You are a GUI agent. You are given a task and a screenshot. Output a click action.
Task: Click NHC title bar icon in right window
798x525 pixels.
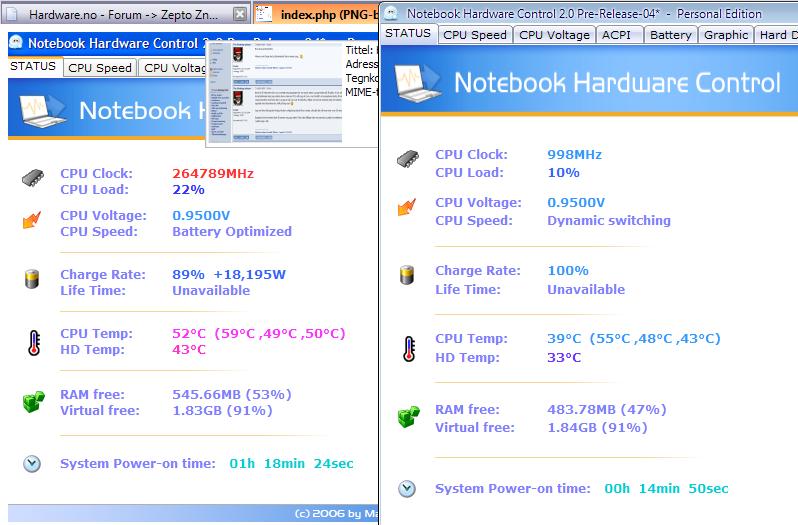click(391, 13)
